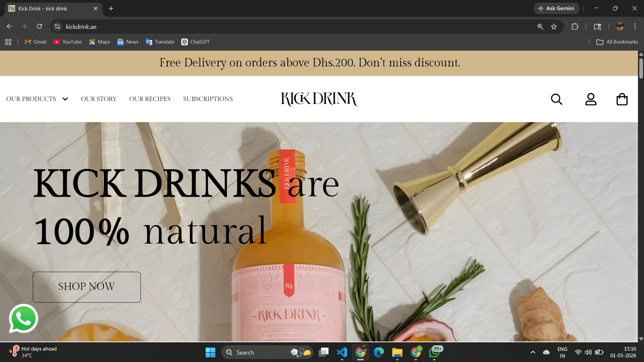644x362 pixels.
Task: Click Ask Gemini button
Action: tap(556, 8)
